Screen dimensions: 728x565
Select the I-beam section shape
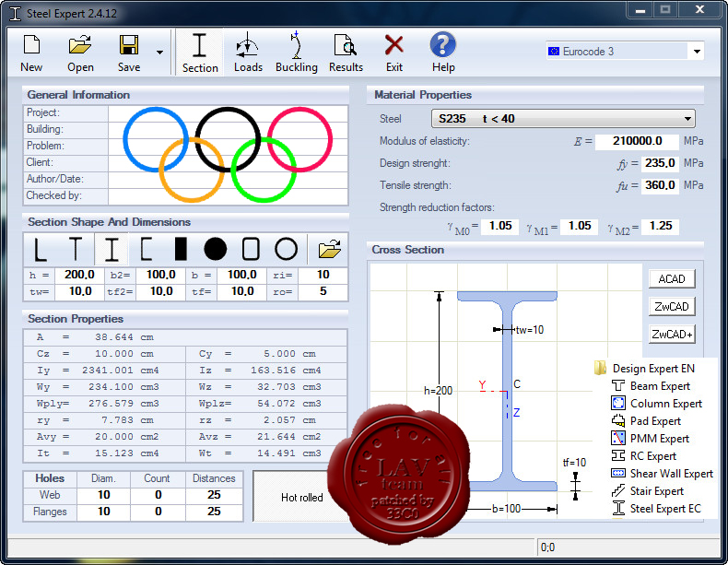tap(112, 249)
